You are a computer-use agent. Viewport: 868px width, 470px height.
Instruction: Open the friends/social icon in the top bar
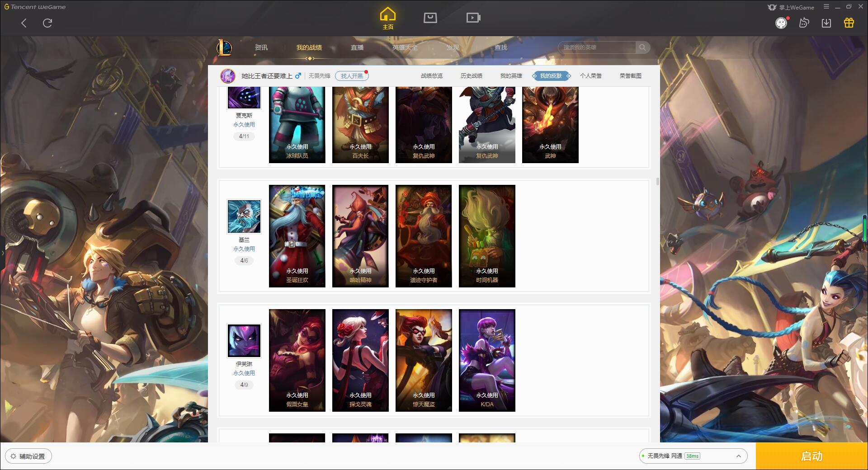pos(804,23)
